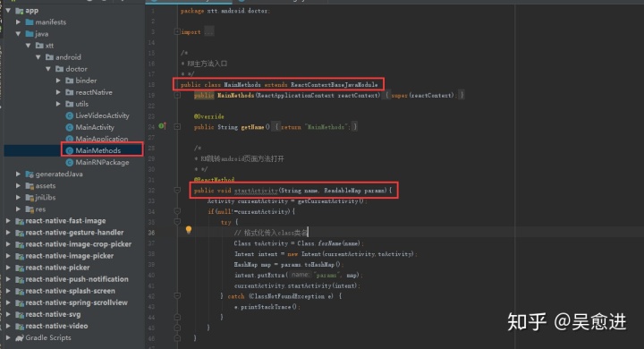Click the override gutter icon on line 24
The width and height of the screenshot is (644, 349).
pos(162,126)
